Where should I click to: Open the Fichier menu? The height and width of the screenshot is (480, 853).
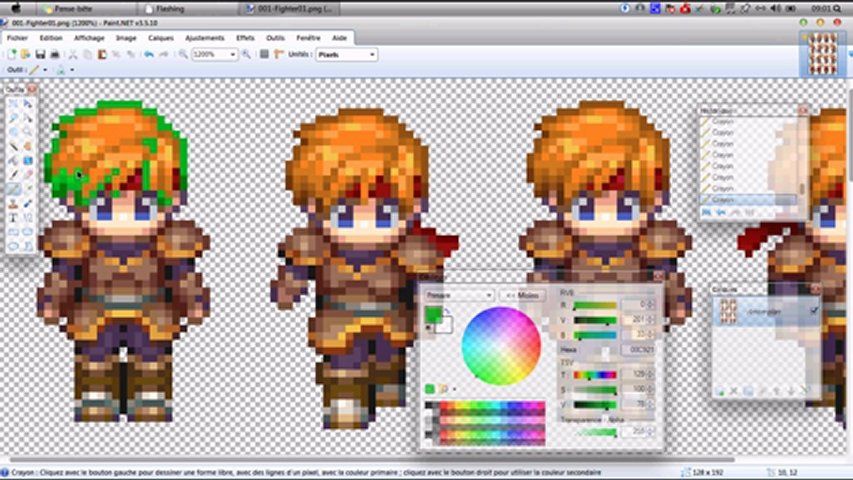click(x=17, y=38)
